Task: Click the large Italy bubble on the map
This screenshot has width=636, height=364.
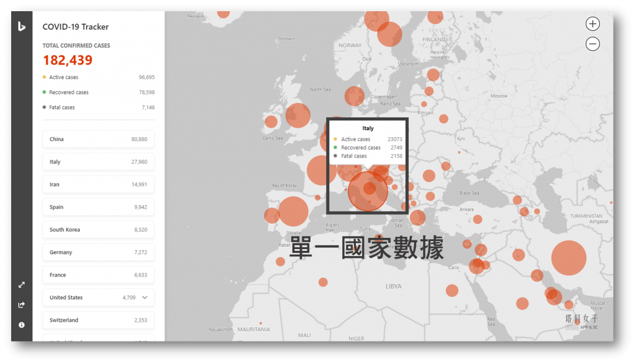Action: [368, 191]
